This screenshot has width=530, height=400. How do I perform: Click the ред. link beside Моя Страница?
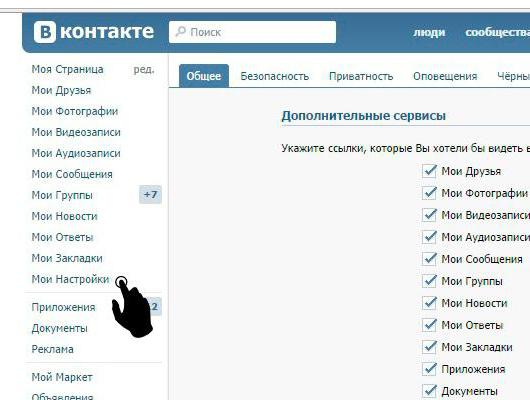point(144,69)
